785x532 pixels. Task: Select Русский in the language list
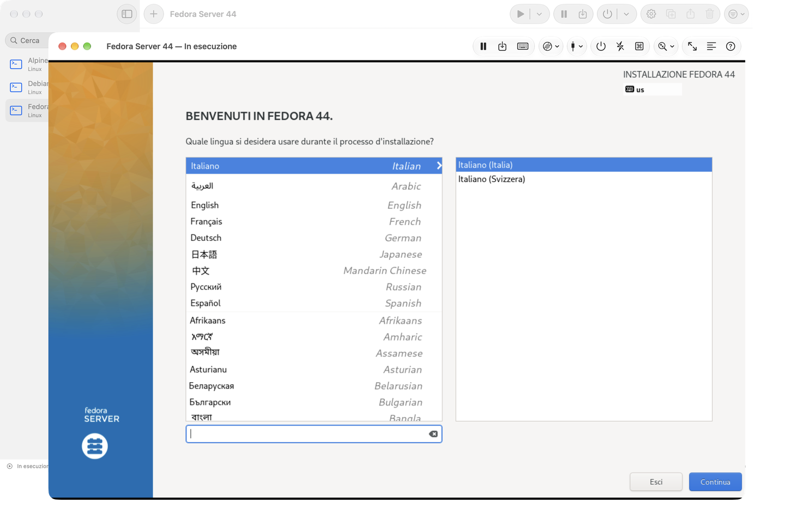tap(313, 287)
